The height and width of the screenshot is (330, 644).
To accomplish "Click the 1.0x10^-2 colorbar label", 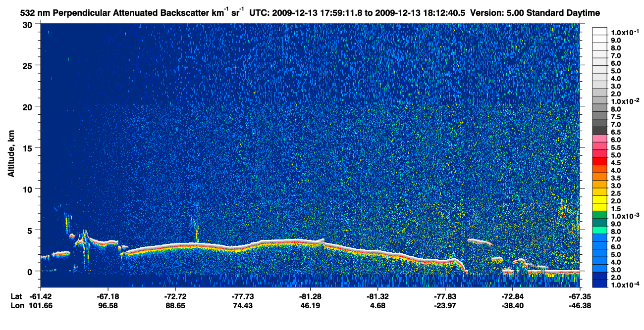I will pyautogui.click(x=624, y=101).
